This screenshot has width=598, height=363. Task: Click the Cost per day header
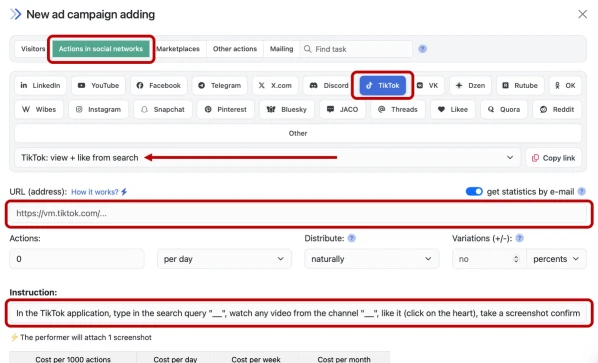click(175, 359)
